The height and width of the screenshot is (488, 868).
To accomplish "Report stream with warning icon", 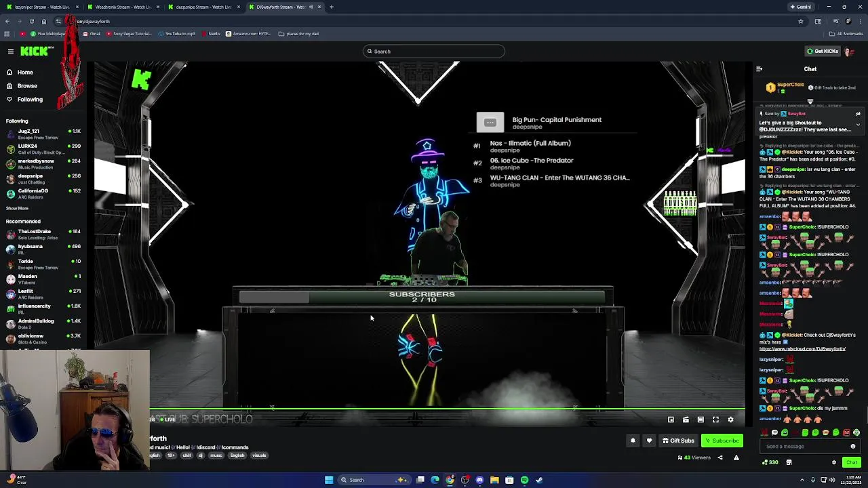I will [736, 457].
